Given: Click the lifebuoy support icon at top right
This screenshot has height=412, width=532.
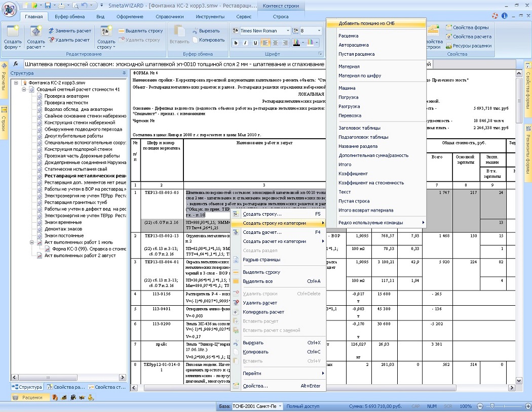Looking at the screenshot, I should [x=495, y=16].
